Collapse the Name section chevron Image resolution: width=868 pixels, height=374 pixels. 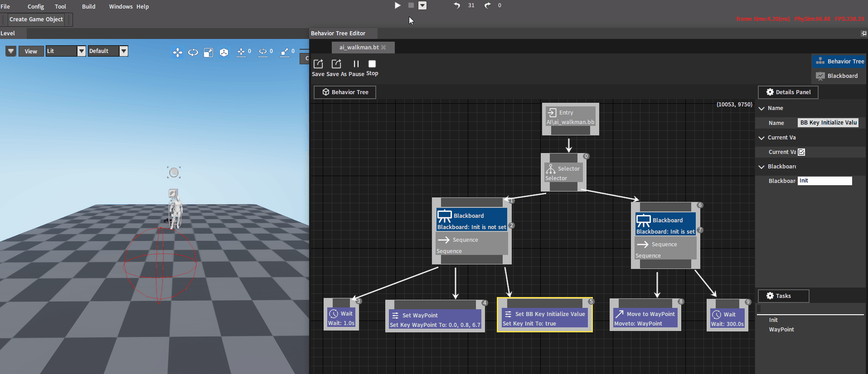[761, 108]
